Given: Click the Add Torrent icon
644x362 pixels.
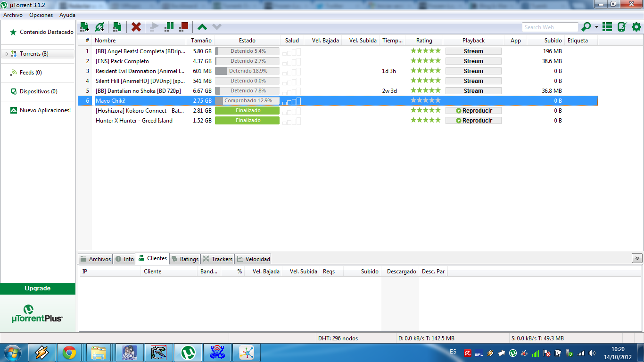Looking at the screenshot, I should click(85, 27).
